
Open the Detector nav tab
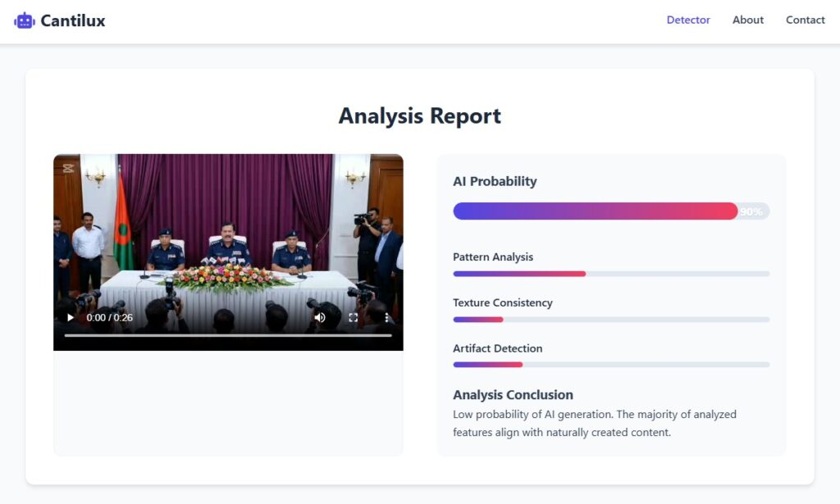[688, 20]
